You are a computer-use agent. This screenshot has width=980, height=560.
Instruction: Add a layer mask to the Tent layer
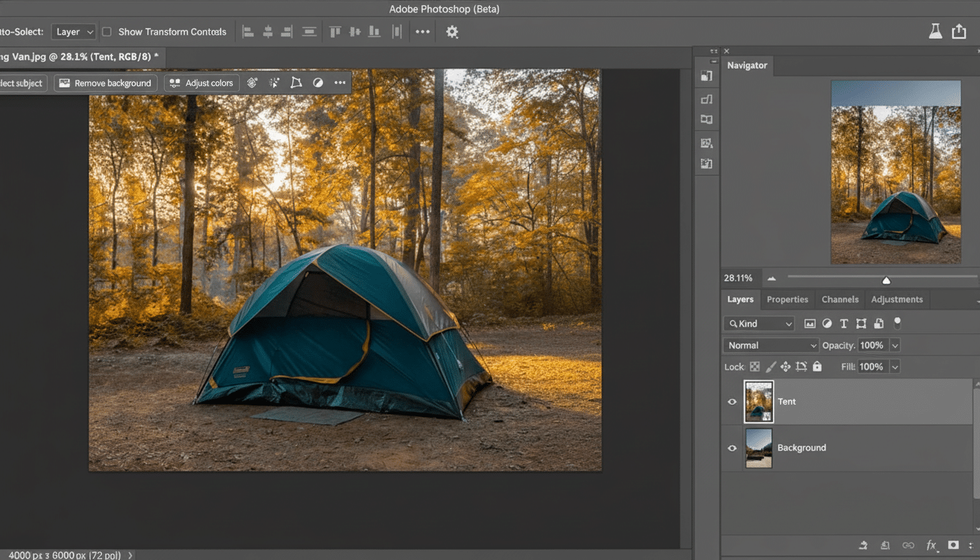click(953, 545)
